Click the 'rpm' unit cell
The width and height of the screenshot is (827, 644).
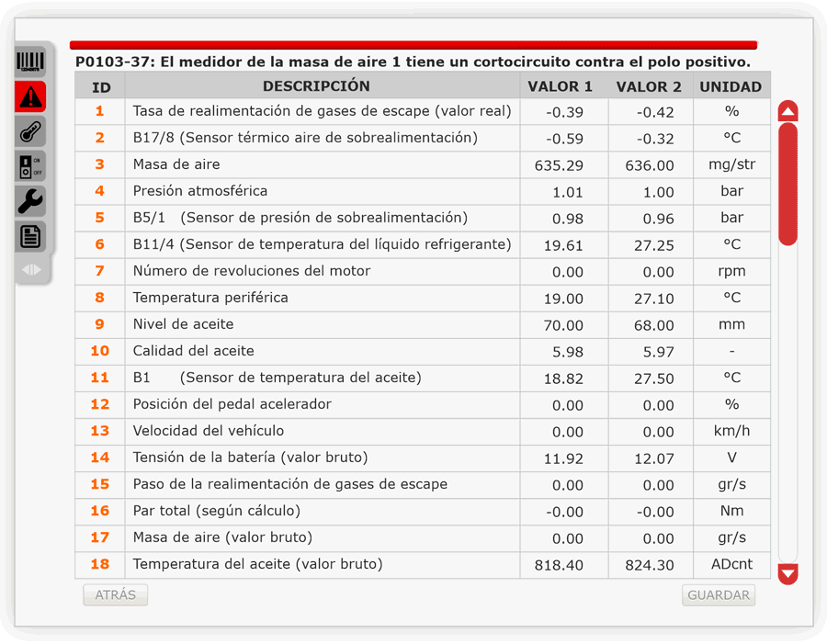coord(731,272)
